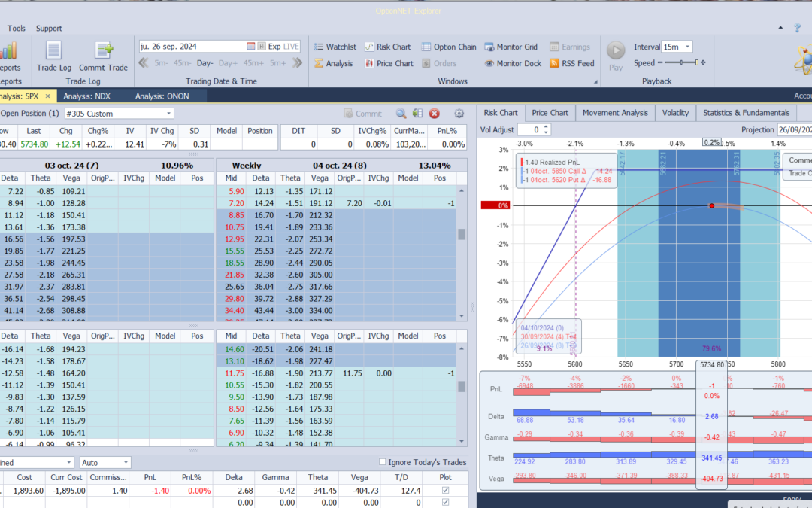Click the 04 oct. 24 (8) expiration header
Screen dimensions: 812x508
coord(339,166)
